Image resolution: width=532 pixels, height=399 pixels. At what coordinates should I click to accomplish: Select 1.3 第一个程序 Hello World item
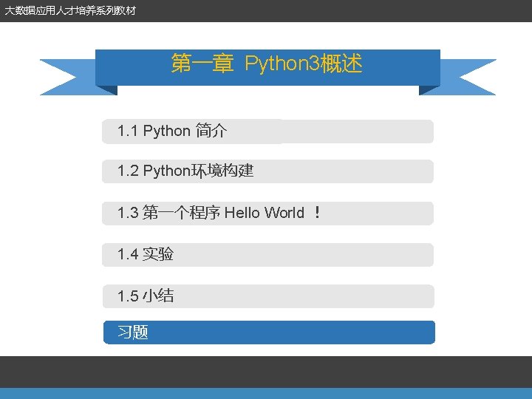[267, 214]
